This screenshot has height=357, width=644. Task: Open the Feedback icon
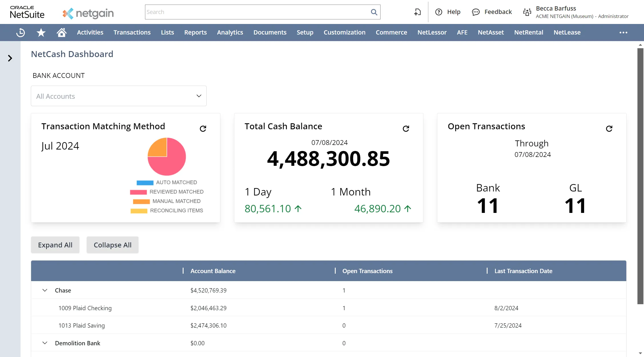click(476, 12)
